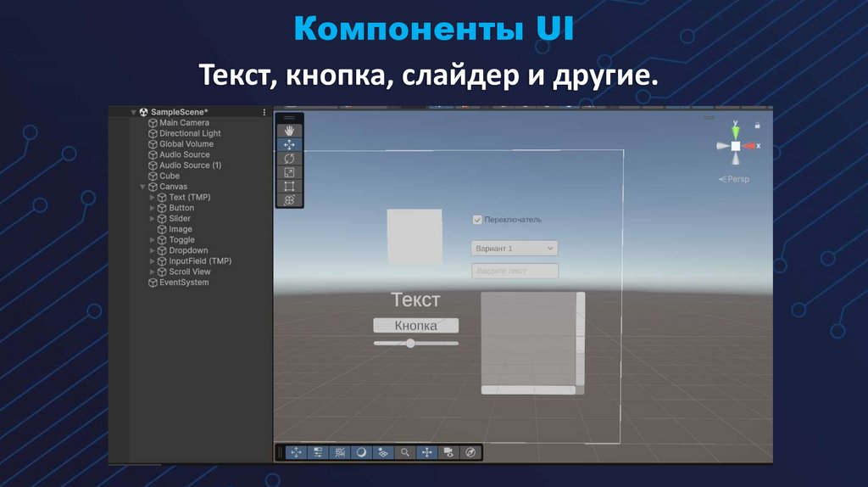Select the Hand view tool

point(289,131)
